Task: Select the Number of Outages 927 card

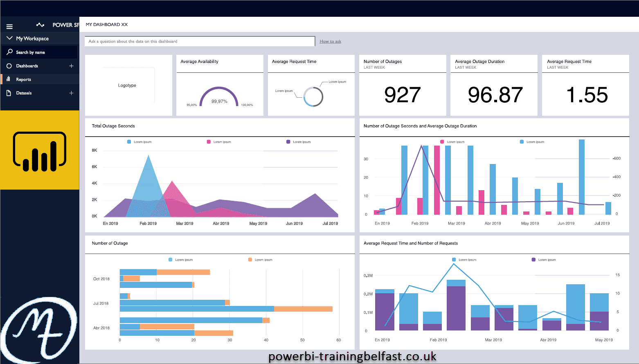Action: (x=402, y=94)
